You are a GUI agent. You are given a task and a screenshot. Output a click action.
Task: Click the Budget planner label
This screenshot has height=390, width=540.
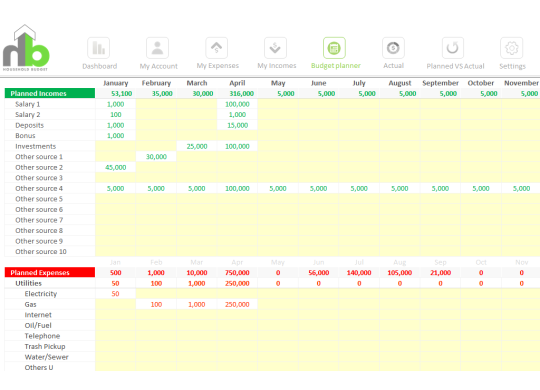point(336,66)
